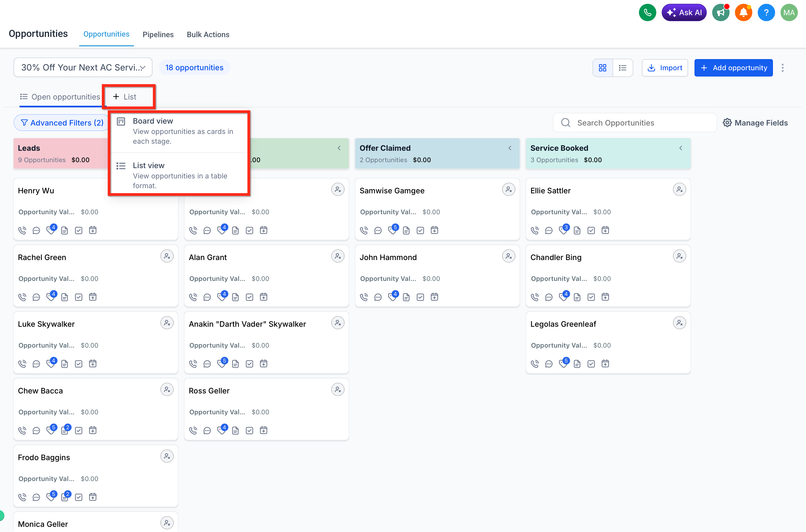Open the orange notifications bell
The height and width of the screenshot is (532, 806).
click(743, 13)
